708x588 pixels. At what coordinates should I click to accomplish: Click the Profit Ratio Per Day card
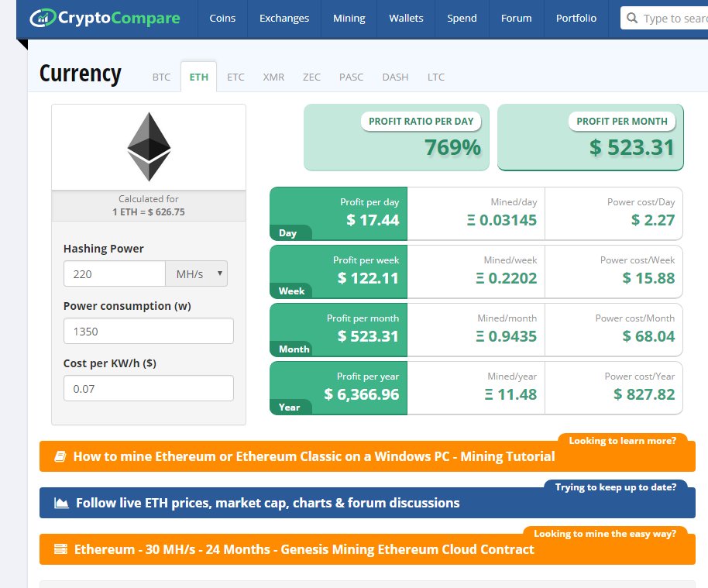397,137
